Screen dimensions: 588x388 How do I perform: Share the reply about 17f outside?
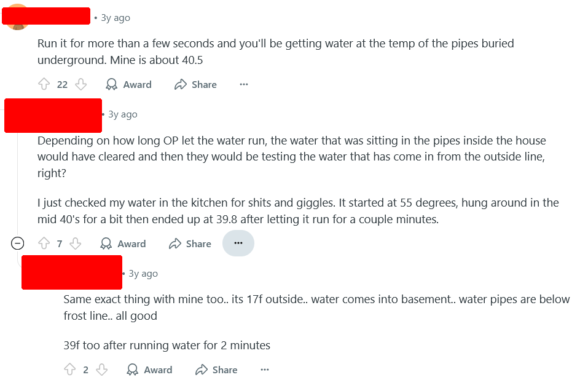pos(216,370)
